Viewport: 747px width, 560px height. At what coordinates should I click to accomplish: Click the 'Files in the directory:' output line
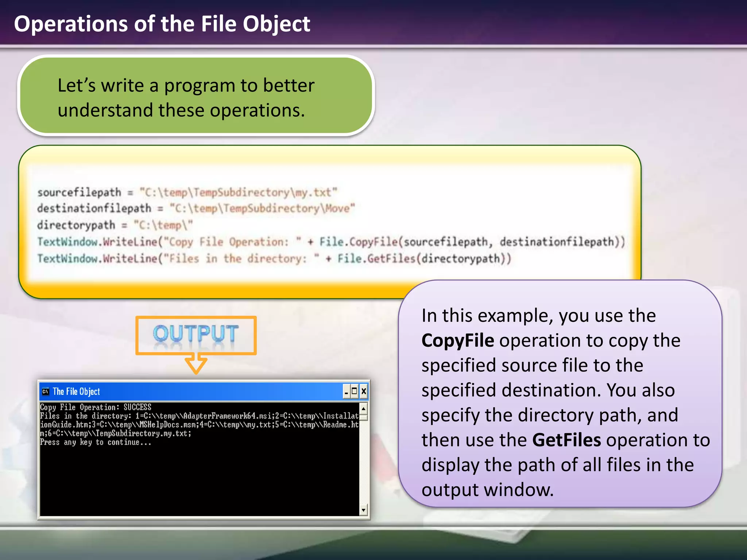(200, 416)
